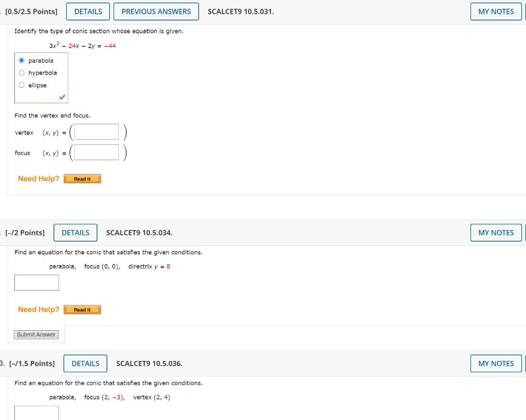Select the ellipse answer choice
The height and width of the screenshot is (420, 526).
pyautogui.click(x=22, y=85)
